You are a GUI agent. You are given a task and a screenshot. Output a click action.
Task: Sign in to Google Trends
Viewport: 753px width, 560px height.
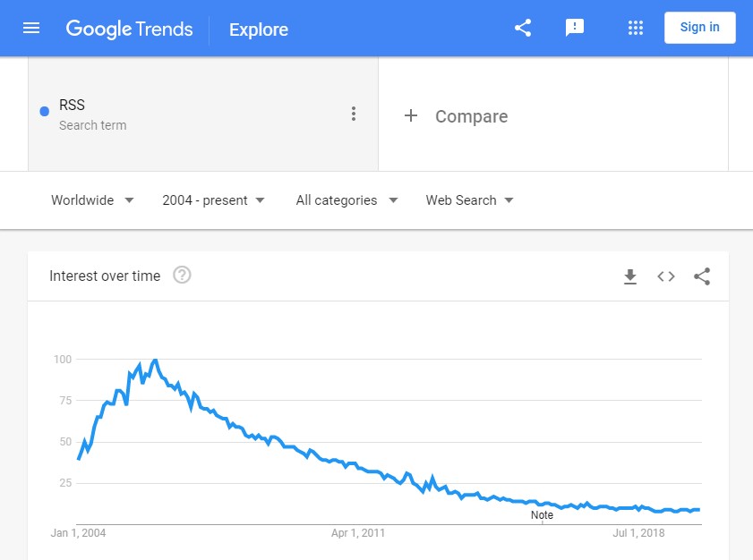[x=699, y=27]
